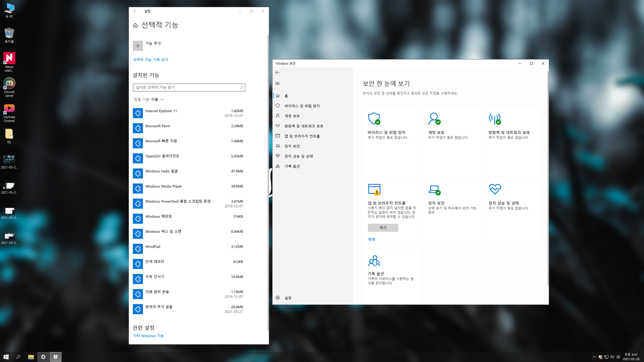This screenshot has width=644, height=362.
Task: Select the WordPad feature icon
Action: 138,249
